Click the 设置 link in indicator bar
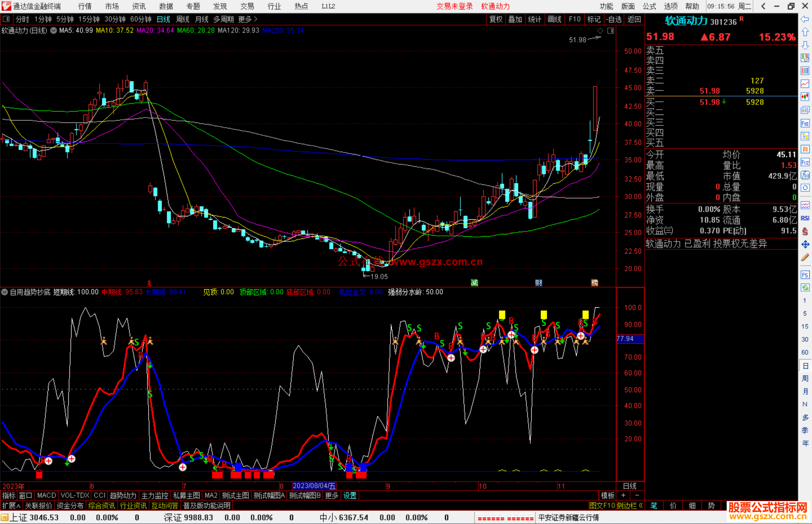Viewport: 812px width, 524px height. coord(350,495)
